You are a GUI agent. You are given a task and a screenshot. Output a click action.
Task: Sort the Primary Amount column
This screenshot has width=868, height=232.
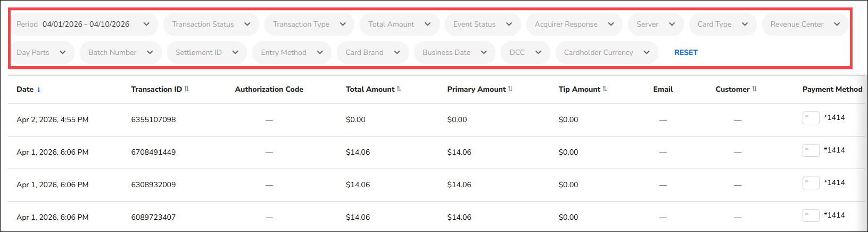pyautogui.click(x=510, y=89)
